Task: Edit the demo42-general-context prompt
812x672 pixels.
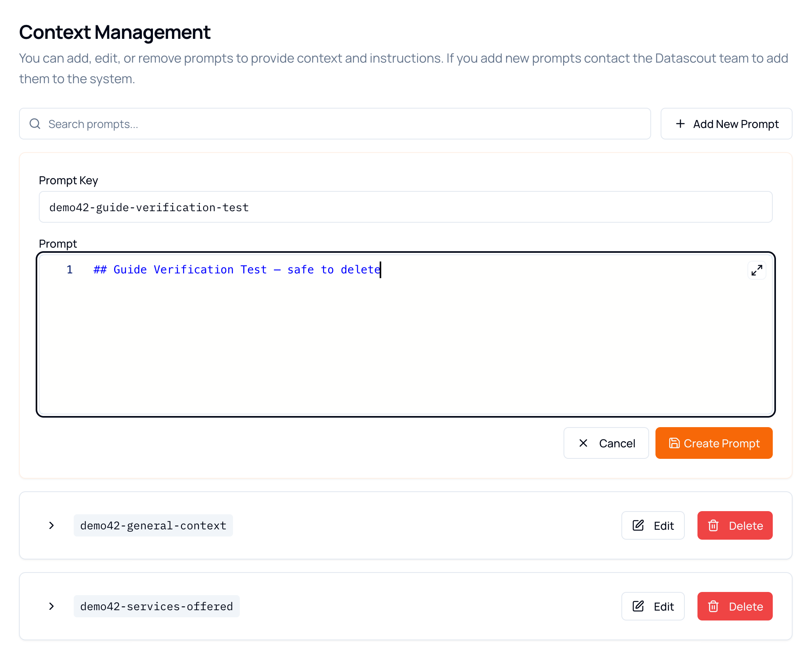Action: [x=653, y=525]
